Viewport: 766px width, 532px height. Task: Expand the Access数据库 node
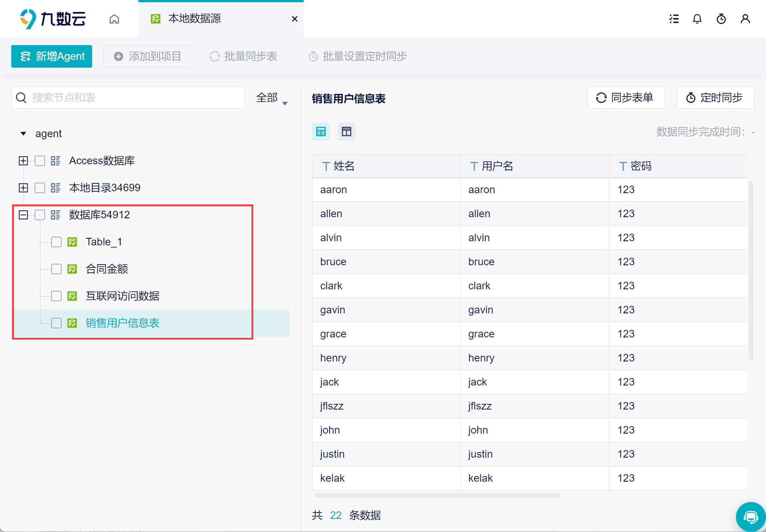[23, 161]
